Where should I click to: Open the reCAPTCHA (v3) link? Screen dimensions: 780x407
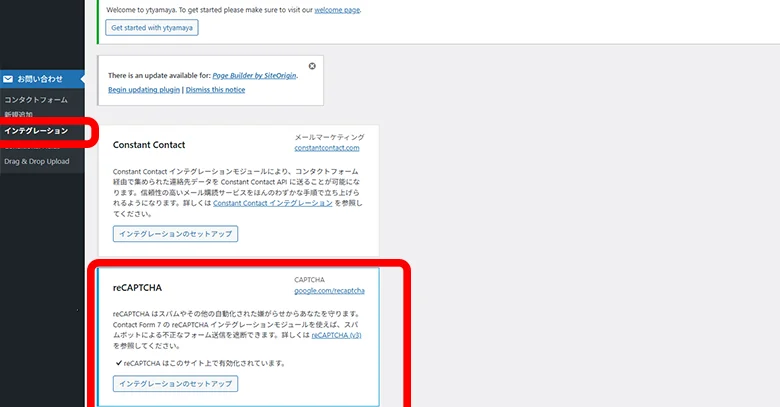(336, 335)
